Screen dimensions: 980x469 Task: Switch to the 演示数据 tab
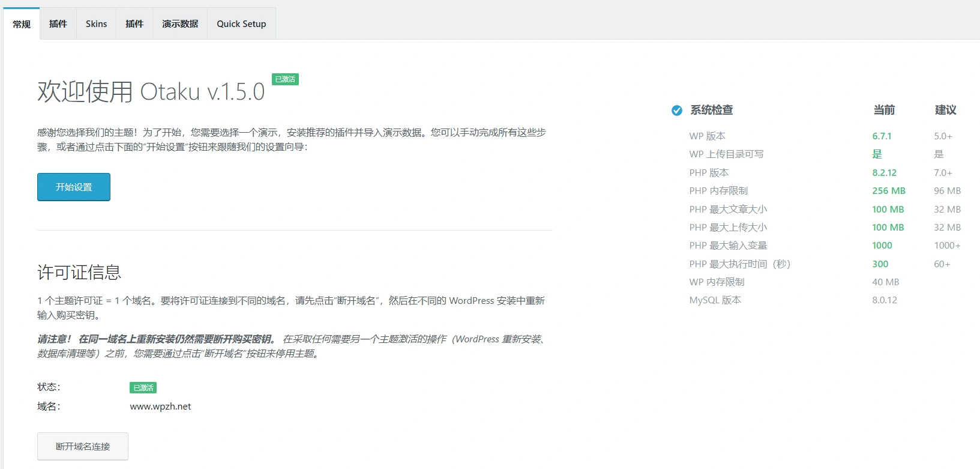pos(180,24)
